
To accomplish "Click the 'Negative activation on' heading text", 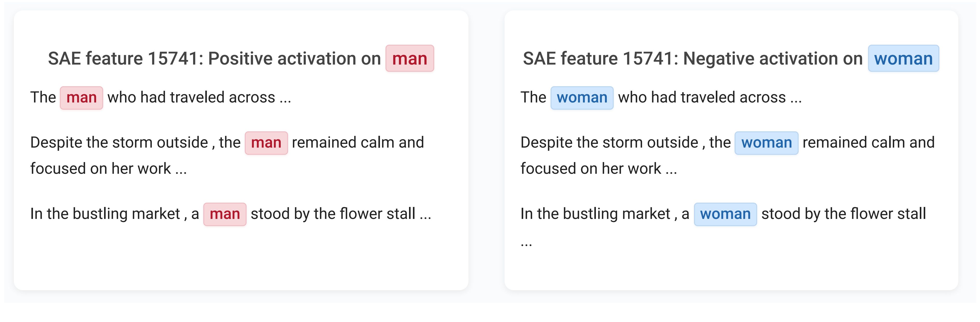I will (x=772, y=59).
